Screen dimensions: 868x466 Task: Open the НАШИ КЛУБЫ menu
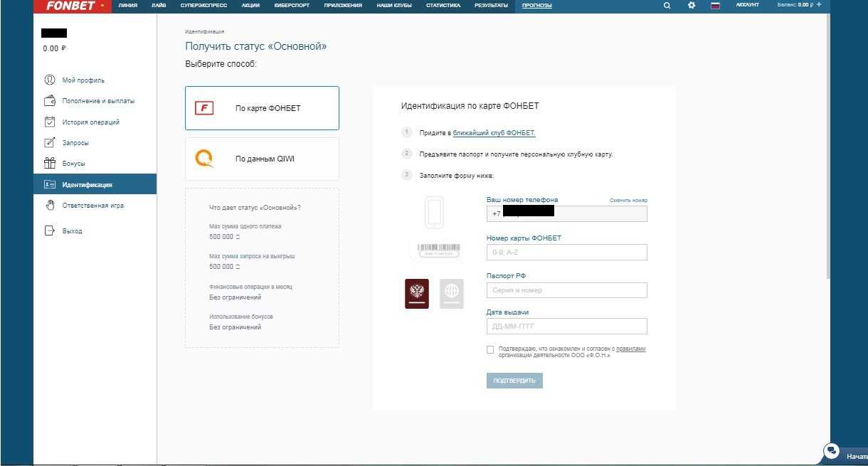pyautogui.click(x=394, y=5)
